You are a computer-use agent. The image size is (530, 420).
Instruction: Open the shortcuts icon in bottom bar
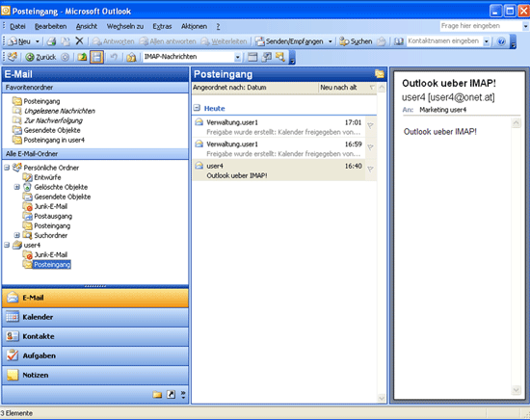click(x=171, y=394)
